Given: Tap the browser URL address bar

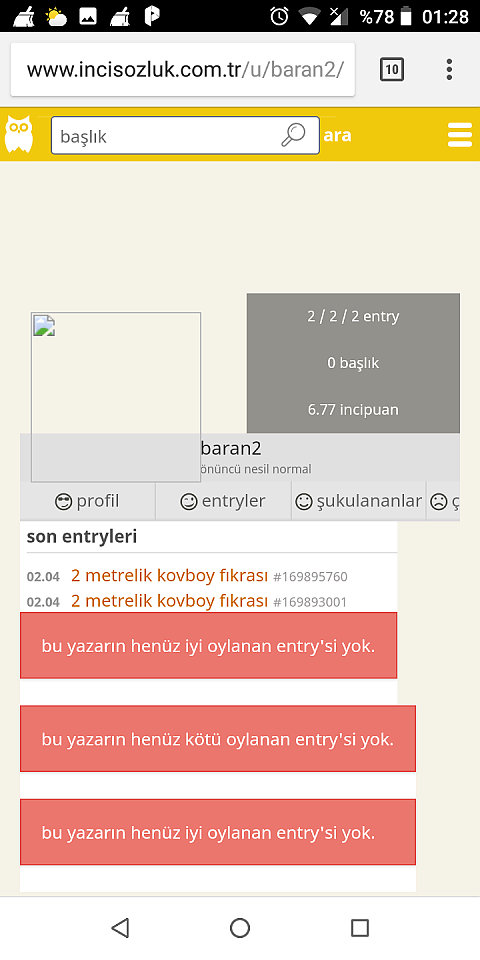Looking at the screenshot, I should point(183,70).
